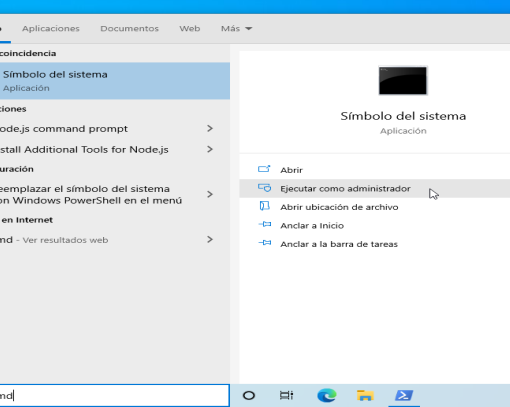The height and width of the screenshot is (407, 510).
Task: Open the Aplicaciones search tab
Action: click(x=51, y=29)
